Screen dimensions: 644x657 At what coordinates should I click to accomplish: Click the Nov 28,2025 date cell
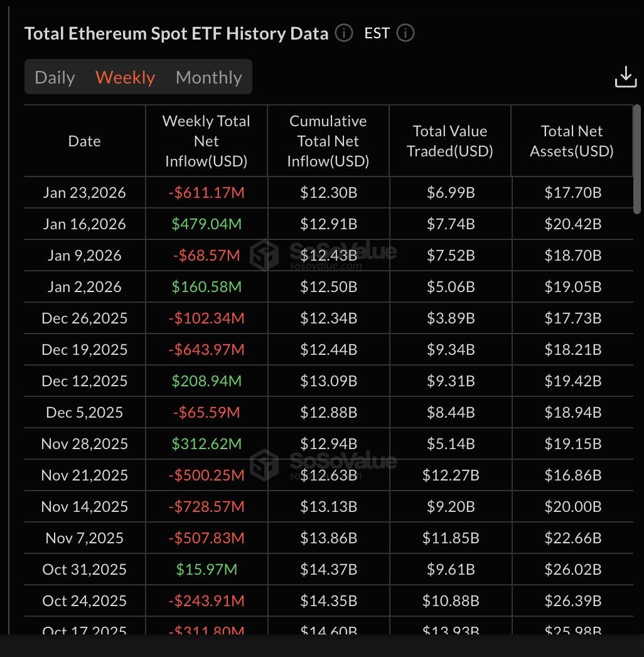84,443
